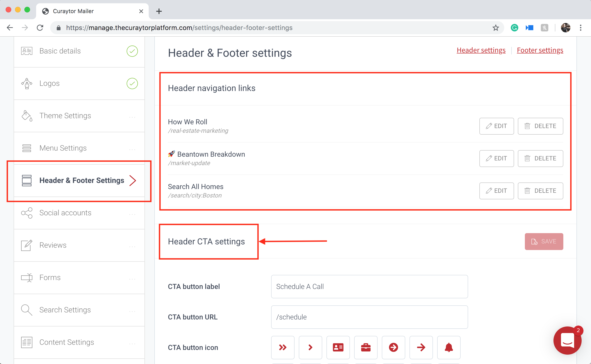Screen dimensions: 591x364
Task: Open the Chrome three-dot menu
Action: pyautogui.click(x=581, y=28)
